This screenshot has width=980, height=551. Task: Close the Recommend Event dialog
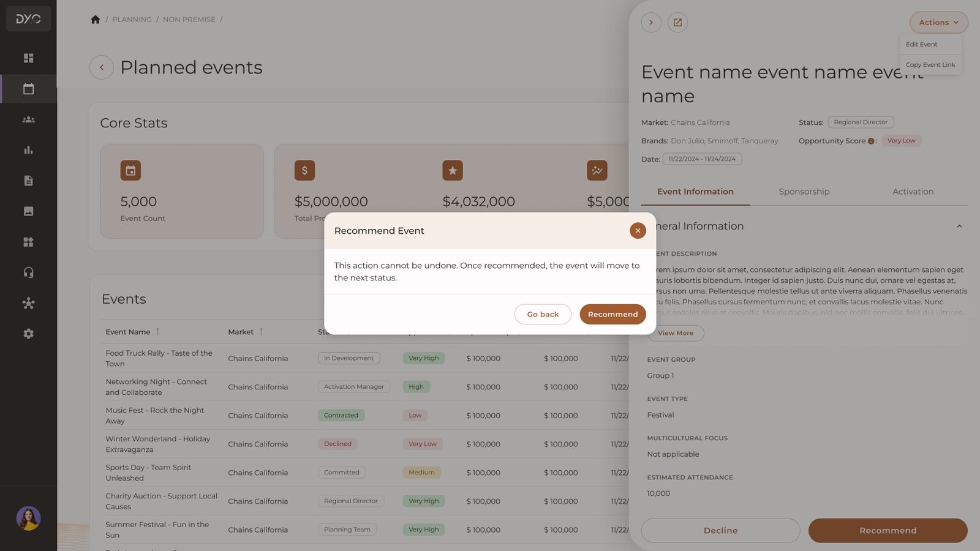click(x=638, y=231)
